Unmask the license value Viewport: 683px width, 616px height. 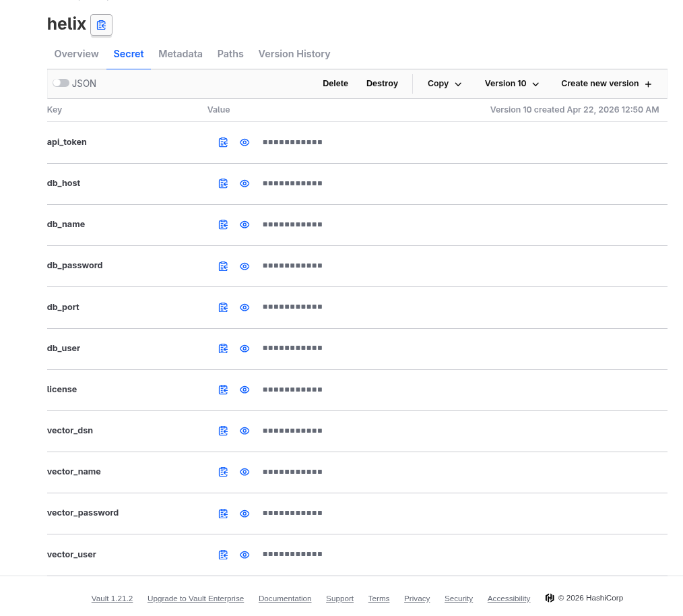coord(245,390)
